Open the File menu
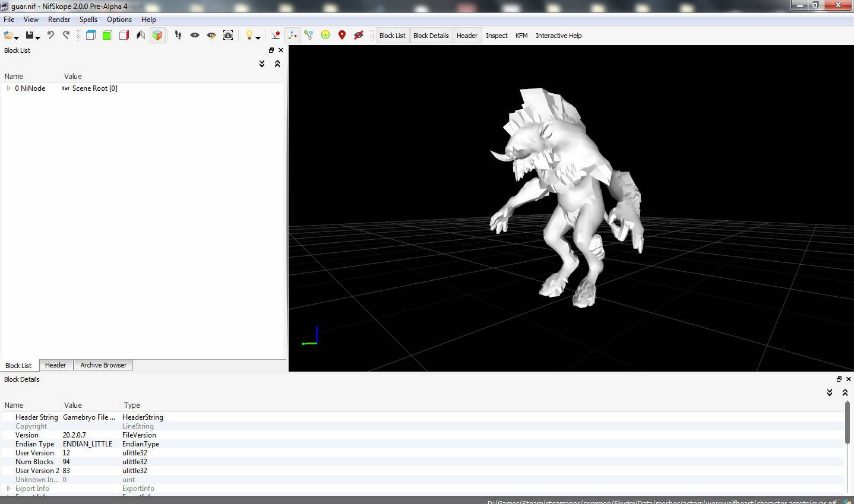The image size is (854, 504). pos(9,20)
